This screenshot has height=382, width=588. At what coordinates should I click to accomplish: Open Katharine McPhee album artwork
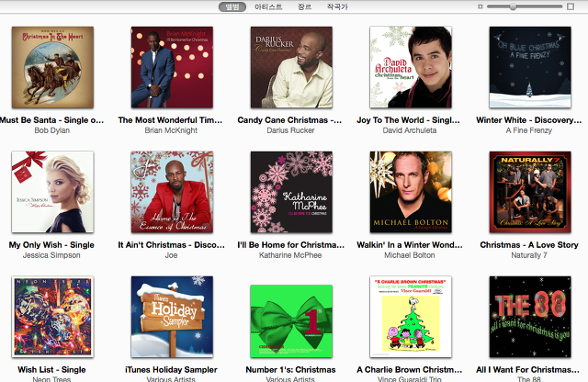coord(291,192)
